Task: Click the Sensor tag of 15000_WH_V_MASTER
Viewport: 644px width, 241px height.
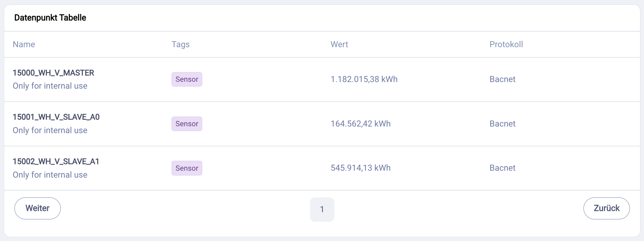Action: tap(187, 79)
